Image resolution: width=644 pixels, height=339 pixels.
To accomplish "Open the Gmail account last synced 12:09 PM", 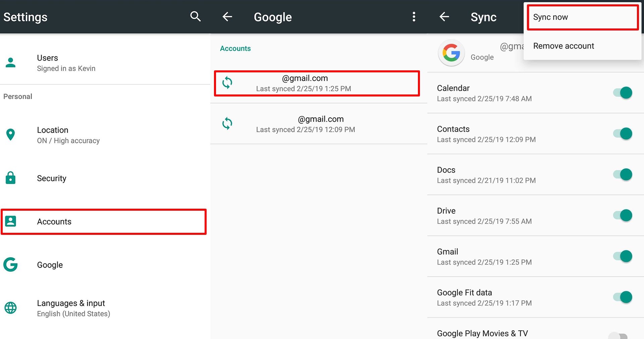I will 319,124.
